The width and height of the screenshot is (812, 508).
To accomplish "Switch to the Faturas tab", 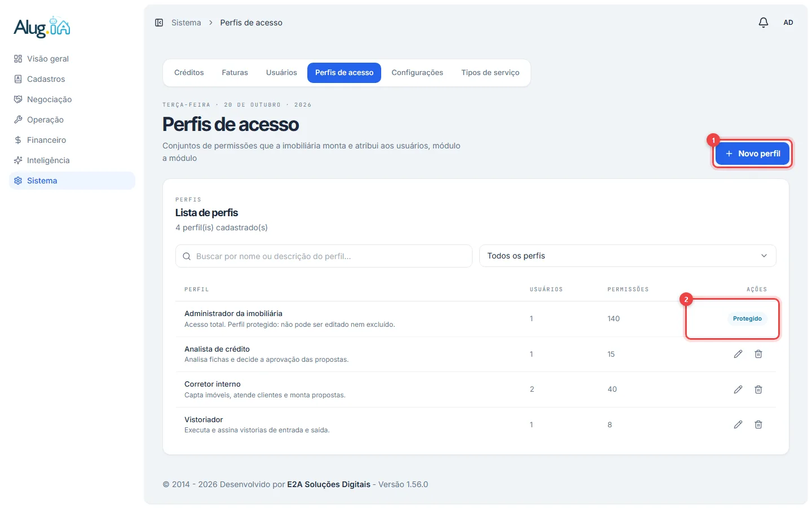I will coord(235,73).
